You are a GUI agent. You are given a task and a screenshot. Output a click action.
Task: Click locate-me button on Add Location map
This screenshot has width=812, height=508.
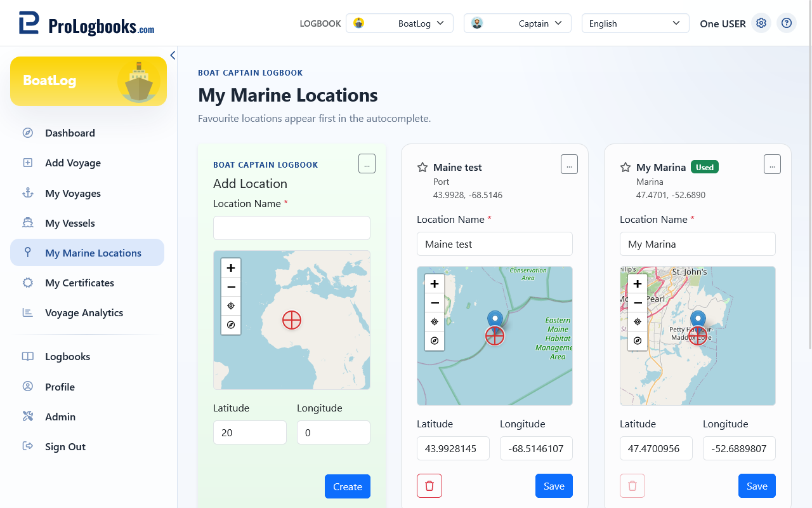(x=231, y=305)
